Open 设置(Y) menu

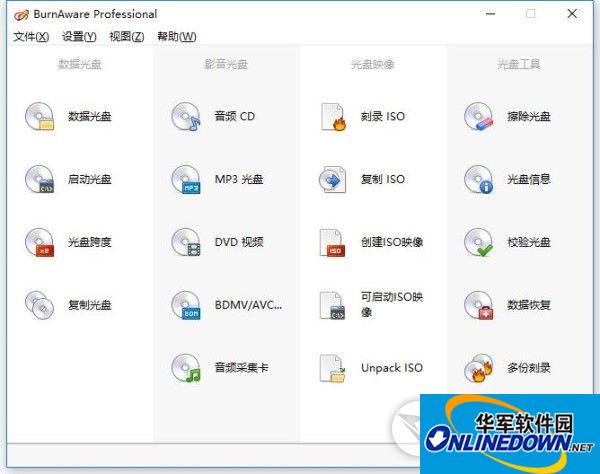pos(79,37)
